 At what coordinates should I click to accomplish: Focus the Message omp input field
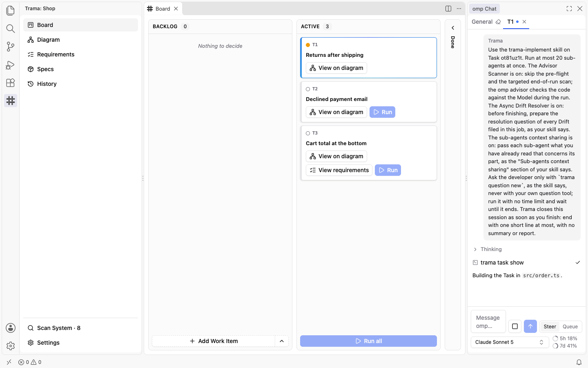(x=488, y=322)
